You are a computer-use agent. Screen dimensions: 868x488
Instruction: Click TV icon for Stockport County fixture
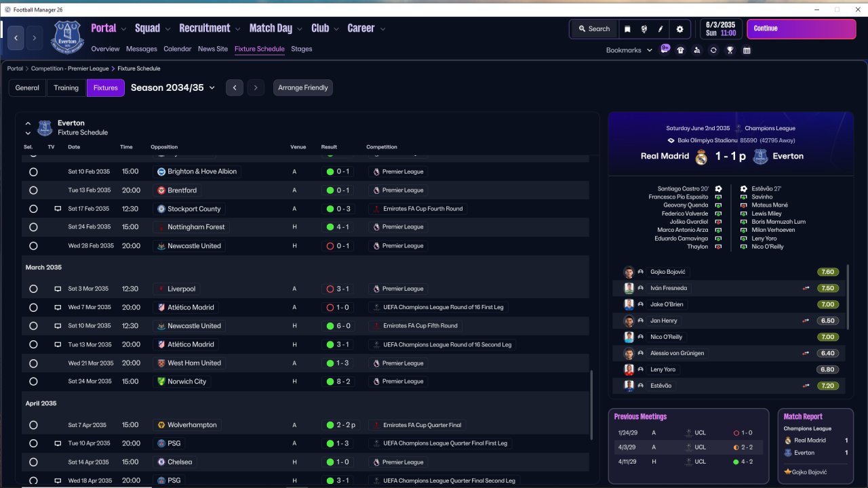58,209
